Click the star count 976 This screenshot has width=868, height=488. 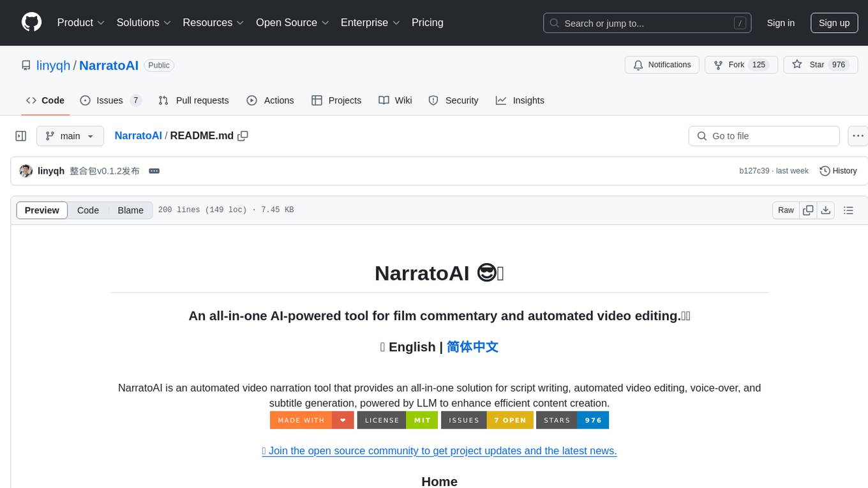[x=838, y=65]
